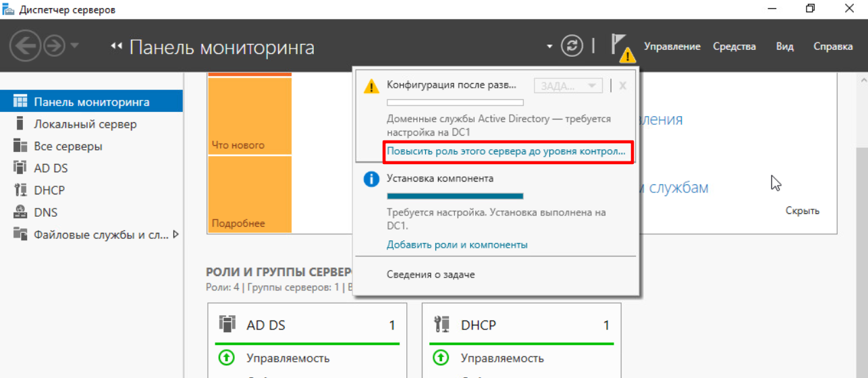Select Локальный сервер in sidebar
868x378 pixels.
85,124
